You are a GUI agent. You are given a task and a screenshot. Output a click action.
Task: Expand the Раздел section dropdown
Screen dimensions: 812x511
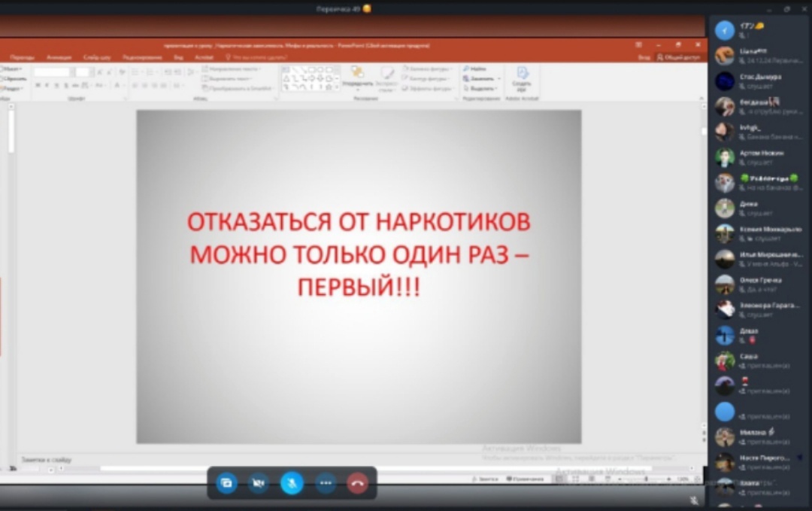click(13, 88)
